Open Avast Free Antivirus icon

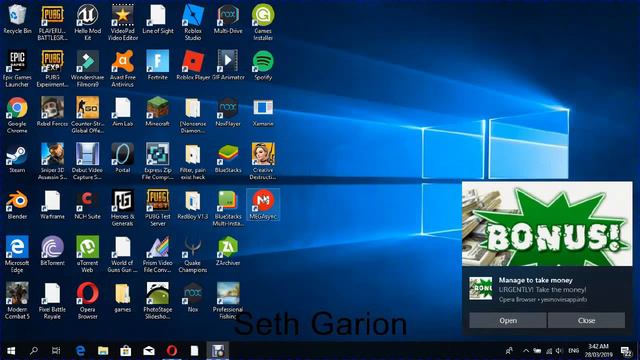(x=122, y=69)
